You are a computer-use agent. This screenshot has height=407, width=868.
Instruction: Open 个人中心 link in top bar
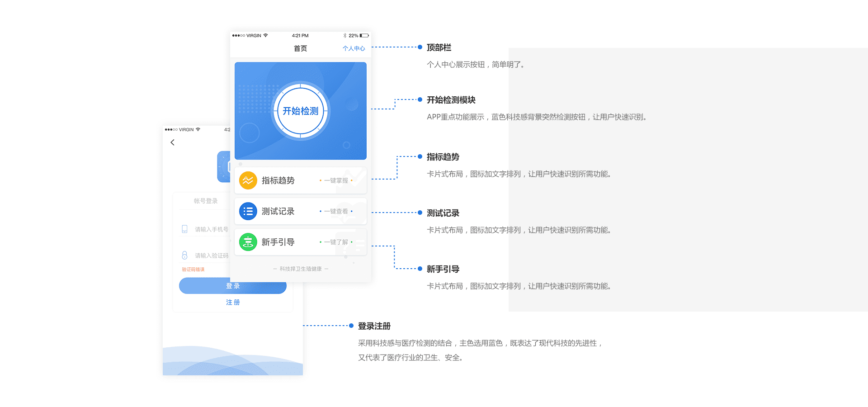click(x=354, y=48)
